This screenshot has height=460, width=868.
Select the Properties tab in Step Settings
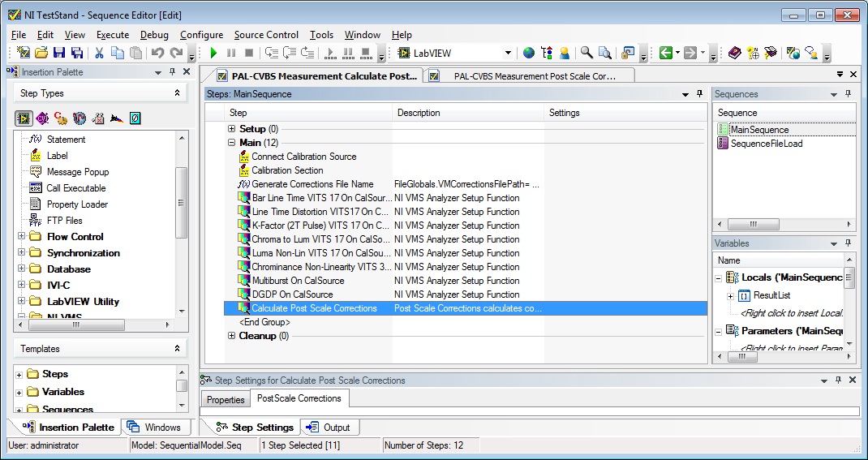226,400
